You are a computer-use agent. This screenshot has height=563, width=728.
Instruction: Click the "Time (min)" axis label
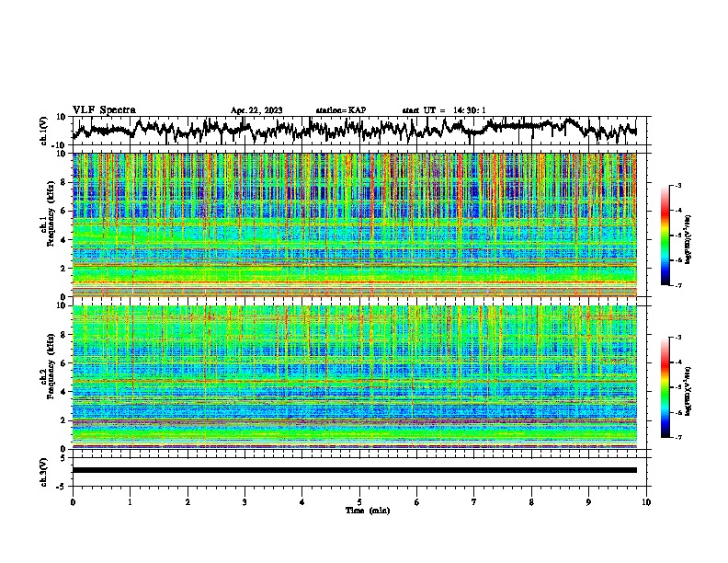(368, 511)
